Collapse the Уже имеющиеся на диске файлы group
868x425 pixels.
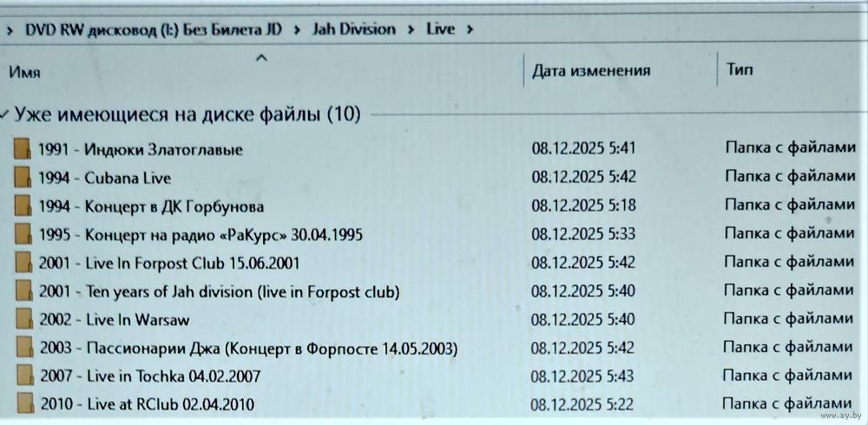(x=6, y=114)
